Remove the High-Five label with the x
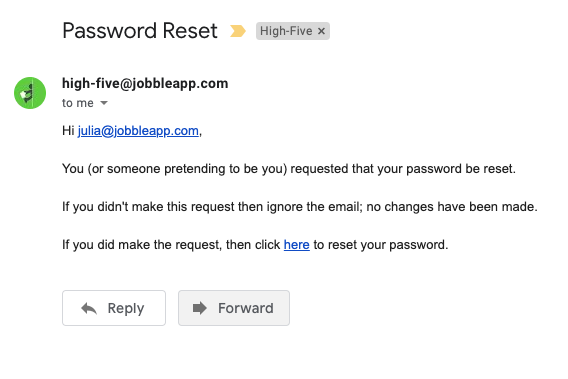This screenshot has height=379, width=568. (321, 31)
